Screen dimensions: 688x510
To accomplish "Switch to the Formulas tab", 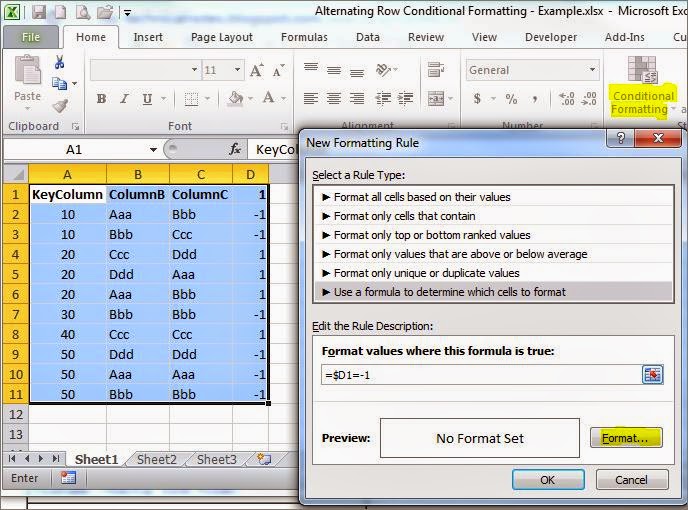I will click(x=304, y=37).
